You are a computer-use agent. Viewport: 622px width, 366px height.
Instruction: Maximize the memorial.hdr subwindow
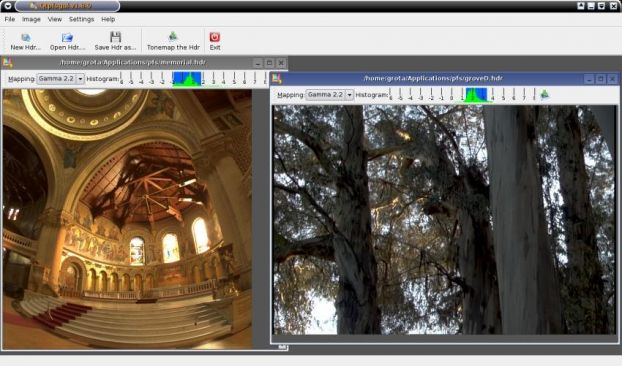click(x=269, y=63)
